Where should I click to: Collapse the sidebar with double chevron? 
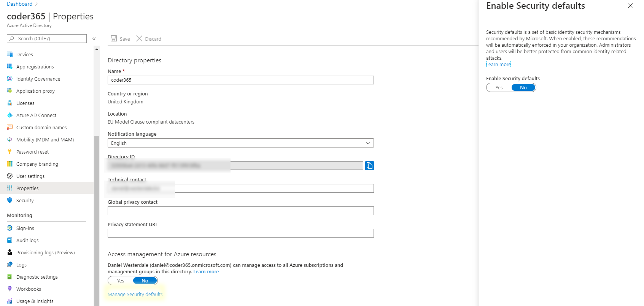point(94,39)
